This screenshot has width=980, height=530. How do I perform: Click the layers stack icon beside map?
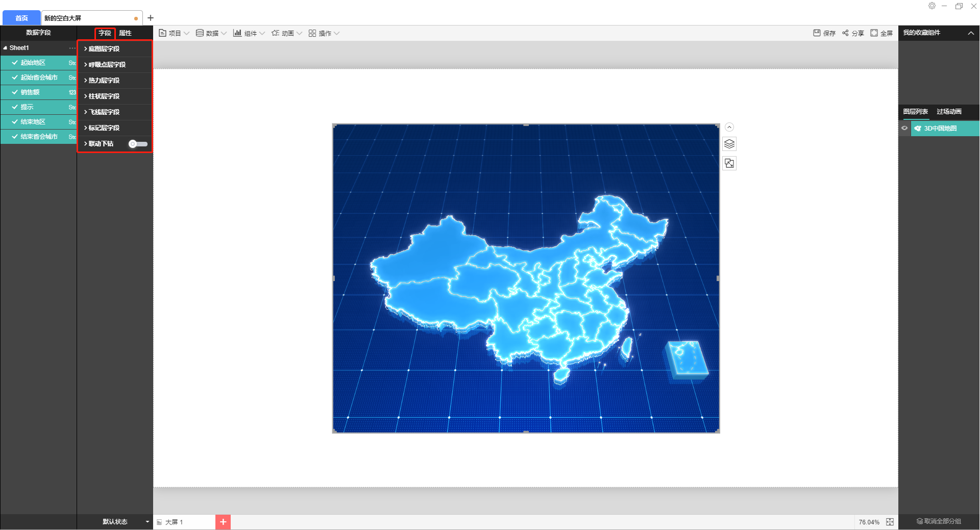pyautogui.click(x=729, y=144)
